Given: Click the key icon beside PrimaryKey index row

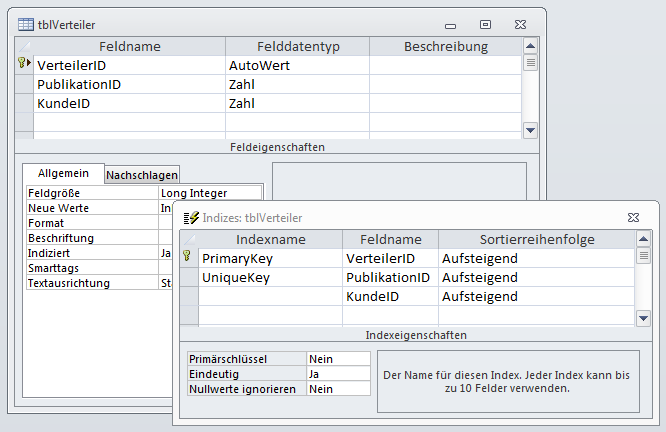Looking at the screenshot, I should tap(186, 255).
